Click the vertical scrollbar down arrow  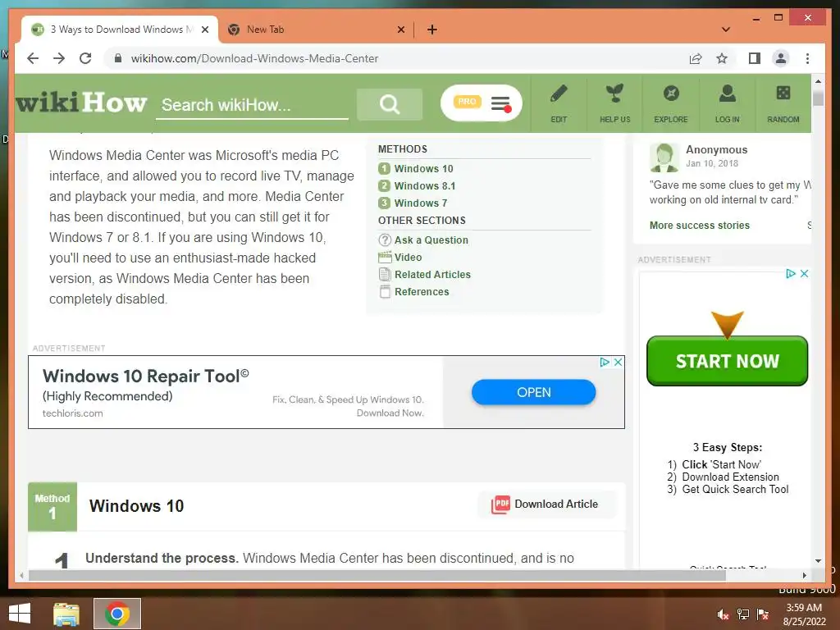pyautogui.click(x=818, y=561)
